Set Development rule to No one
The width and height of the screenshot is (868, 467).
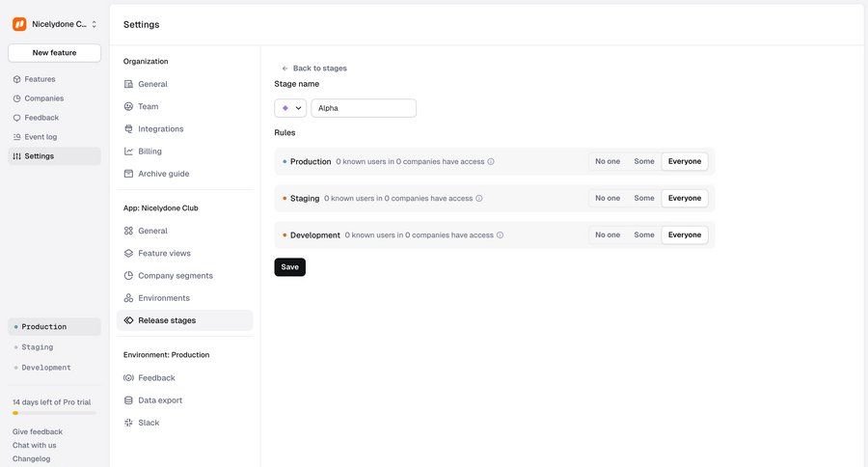[x=608, y=234]
